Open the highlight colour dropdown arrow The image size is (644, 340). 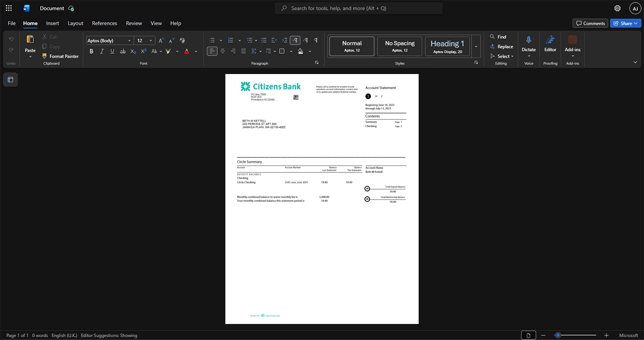(177, 51)
